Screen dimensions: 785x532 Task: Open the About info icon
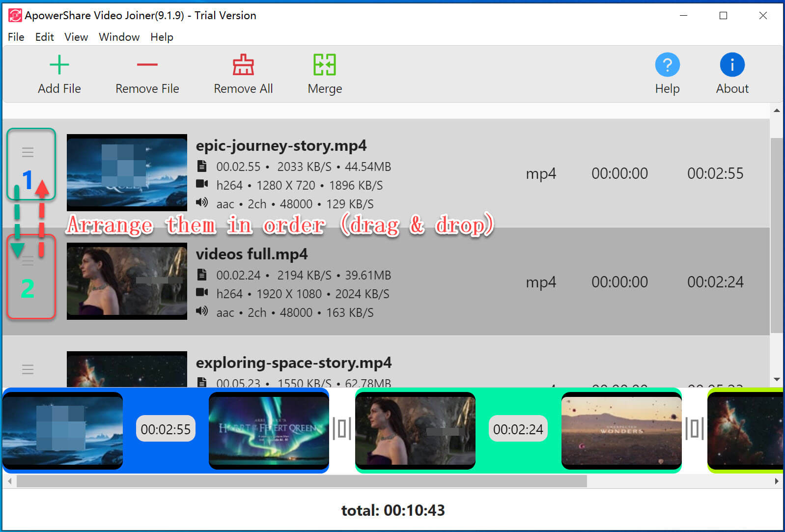pyautogui.click(x=732, y=65)
